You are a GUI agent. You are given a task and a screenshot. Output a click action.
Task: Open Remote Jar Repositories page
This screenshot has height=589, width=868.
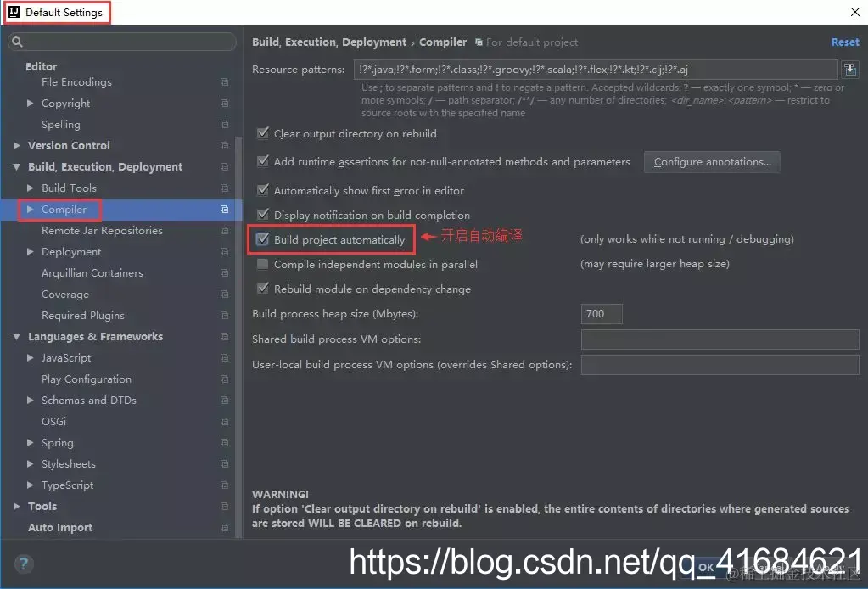pos(102,230)
